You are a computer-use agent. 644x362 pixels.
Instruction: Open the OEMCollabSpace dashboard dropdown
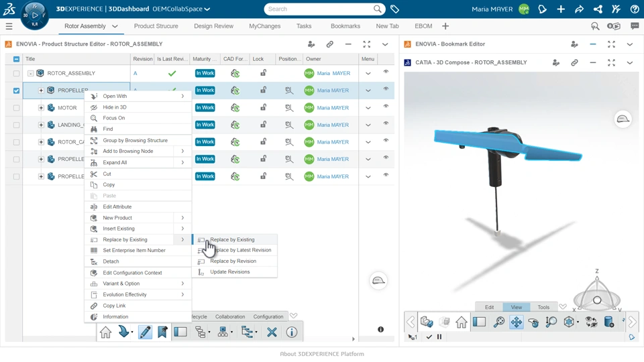tap(207, 9)
